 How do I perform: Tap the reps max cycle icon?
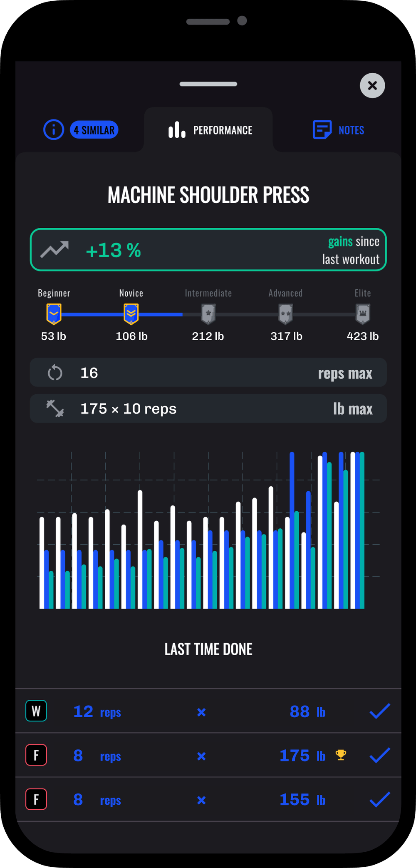[x=55, y=373]
